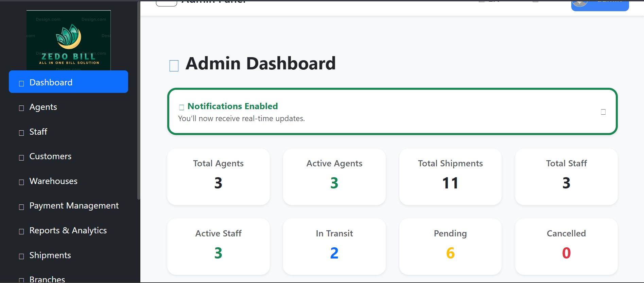This screenshot has width=644, height=283.
Task: Click the icon left of Agents
Action: point(21,108)
